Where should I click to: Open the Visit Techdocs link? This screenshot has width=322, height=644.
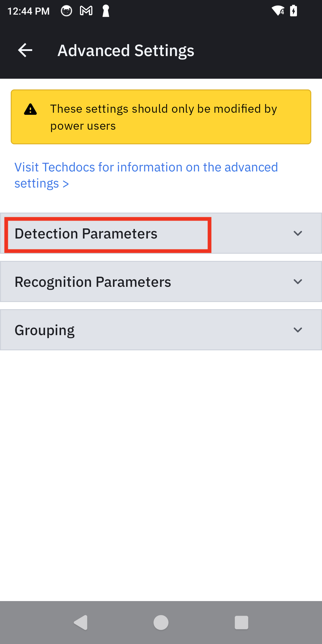pos(146,175)
